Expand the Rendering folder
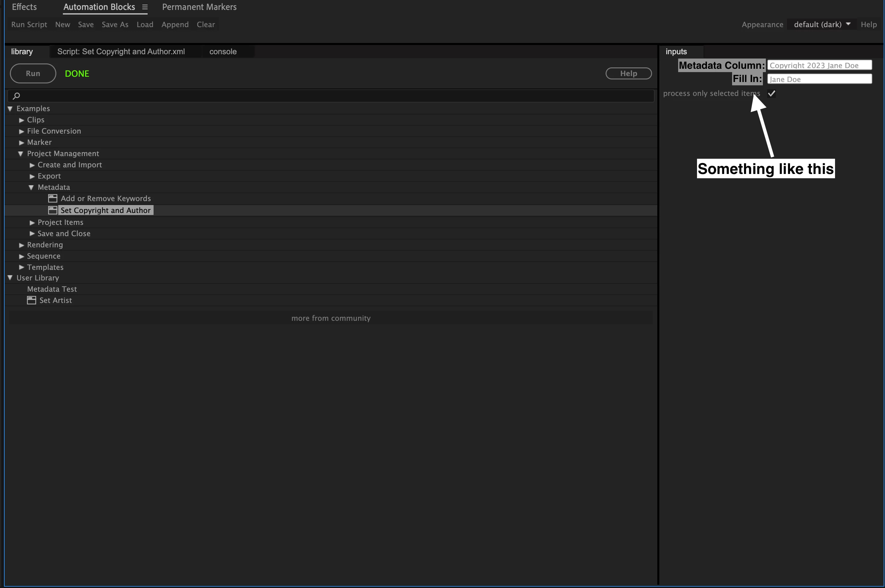 (22, 245)
